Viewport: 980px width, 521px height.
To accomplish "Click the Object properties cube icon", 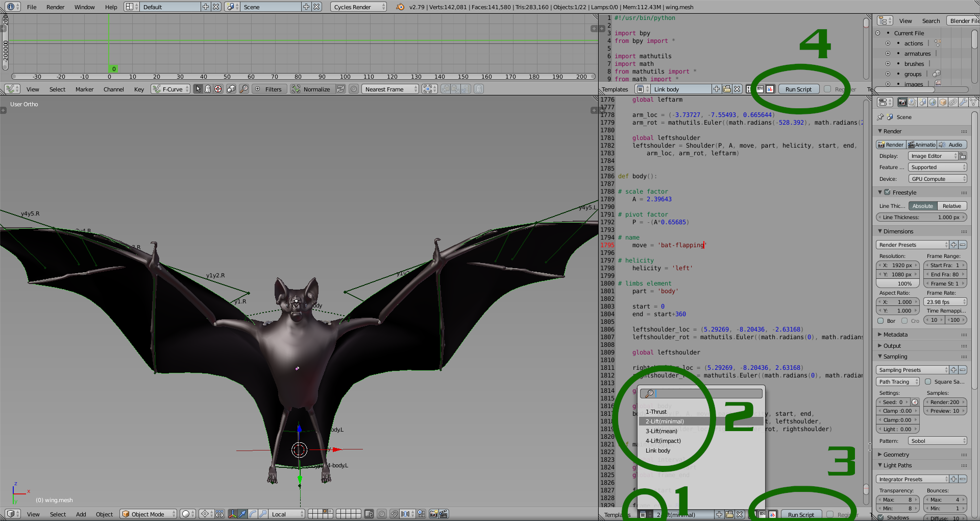I will click(943, 102).
